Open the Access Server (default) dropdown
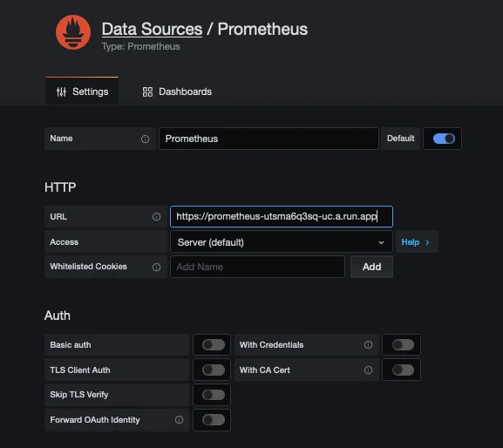This screenshot has width=503, height=448. (x=282, y=242)
